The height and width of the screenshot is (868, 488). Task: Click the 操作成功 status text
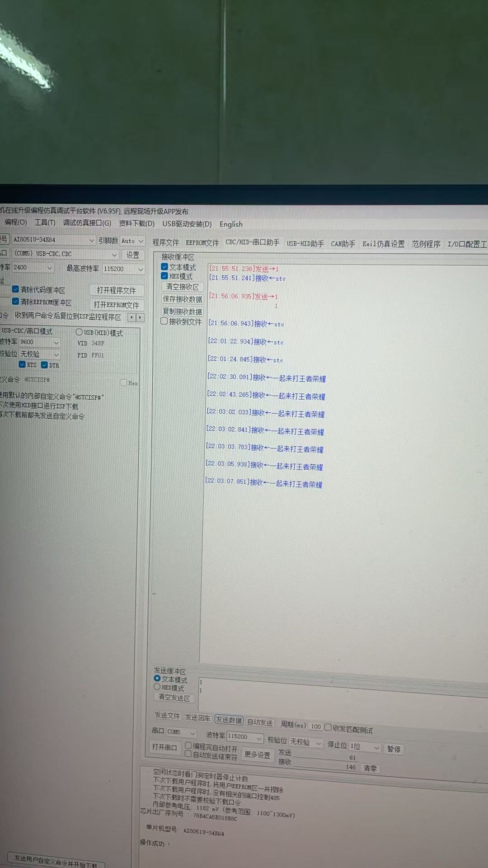tap(155, 843)
